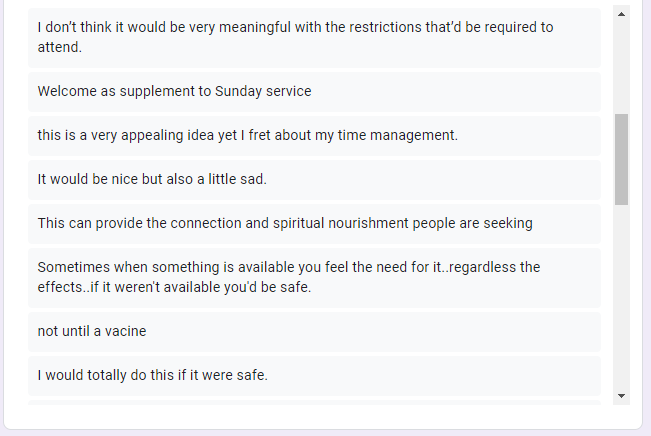Select the response about restrictions required to attend
Viewport: 651px width, 436px height.
point(314,38)
